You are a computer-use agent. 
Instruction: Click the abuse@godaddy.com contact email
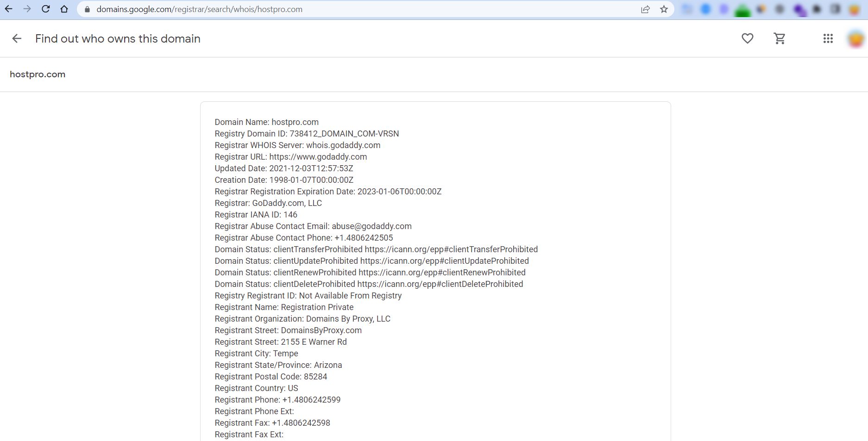371,226
